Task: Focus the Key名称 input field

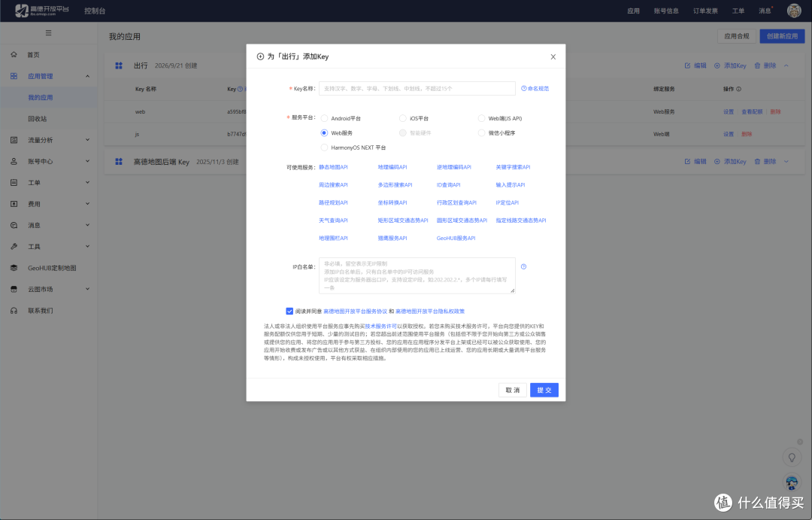Action: pyautogui.click(x=417, y=89)
